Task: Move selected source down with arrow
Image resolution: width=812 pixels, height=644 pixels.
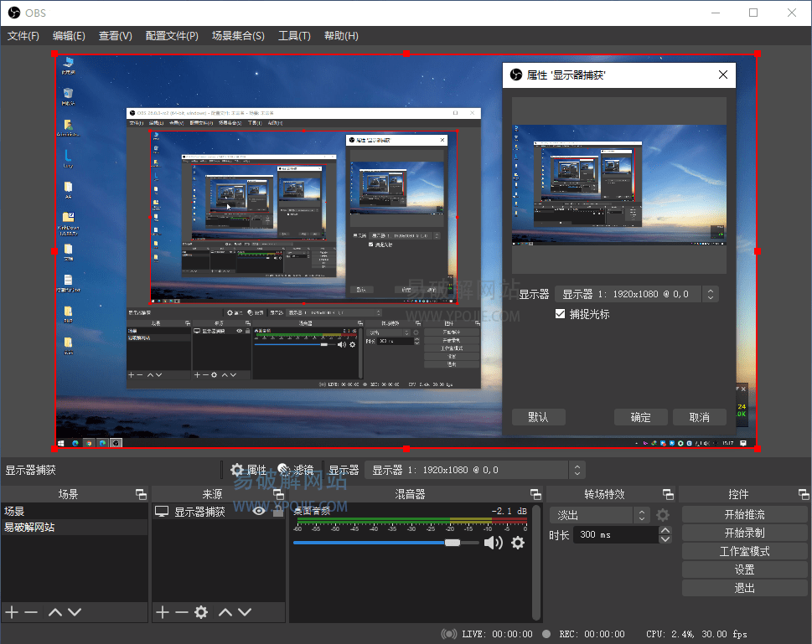Action: click(244, 612)
